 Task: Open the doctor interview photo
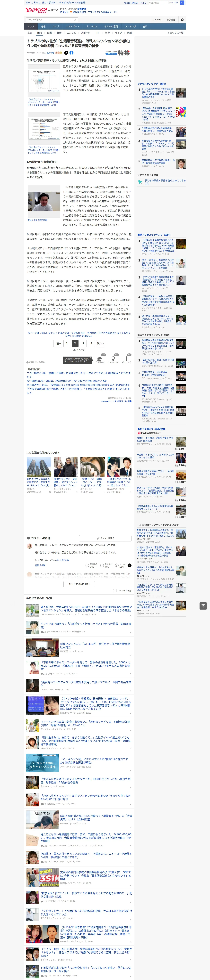(44, 202)
